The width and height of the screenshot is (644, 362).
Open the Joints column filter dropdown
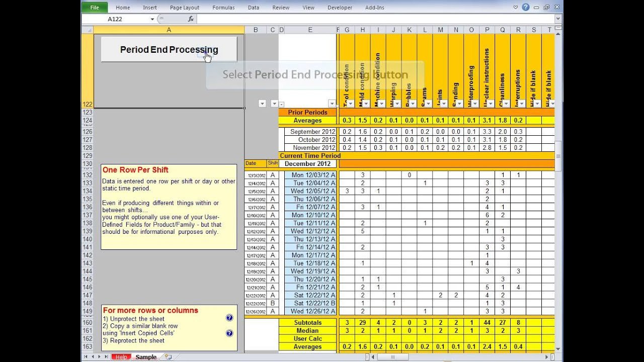[x=443, y=104]
